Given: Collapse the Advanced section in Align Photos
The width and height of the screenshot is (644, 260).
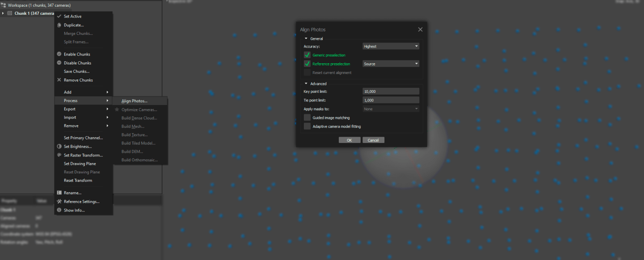Looking at the screenshot, I should click(x=306, y=84).
